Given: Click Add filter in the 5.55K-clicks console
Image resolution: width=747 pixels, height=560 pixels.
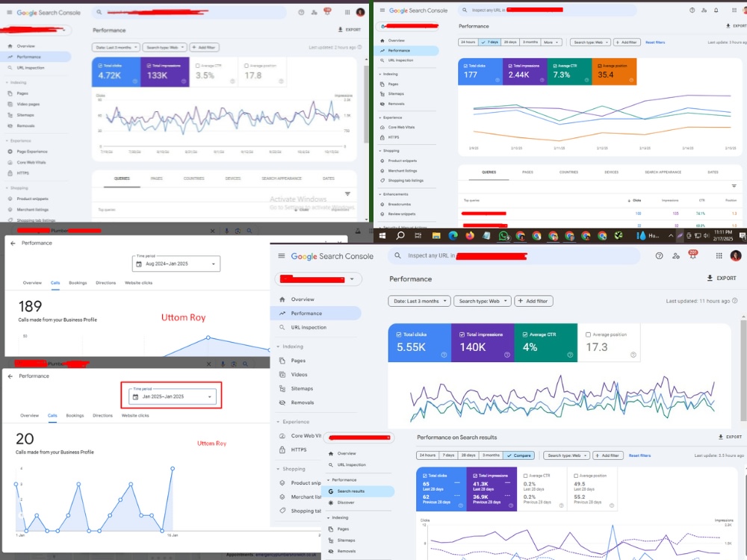Looking at the screenshot, I should point(533,301).
